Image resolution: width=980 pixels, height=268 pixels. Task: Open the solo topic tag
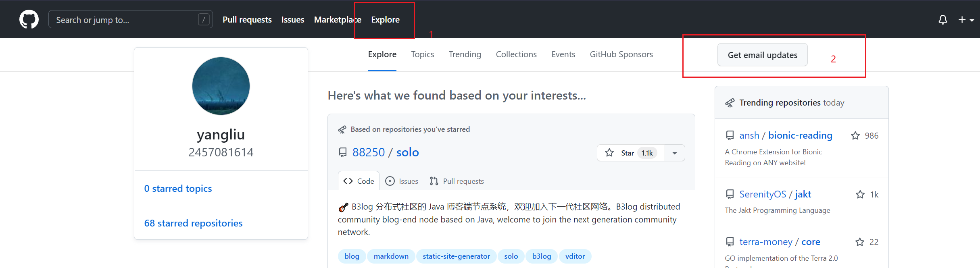(511, 256)
